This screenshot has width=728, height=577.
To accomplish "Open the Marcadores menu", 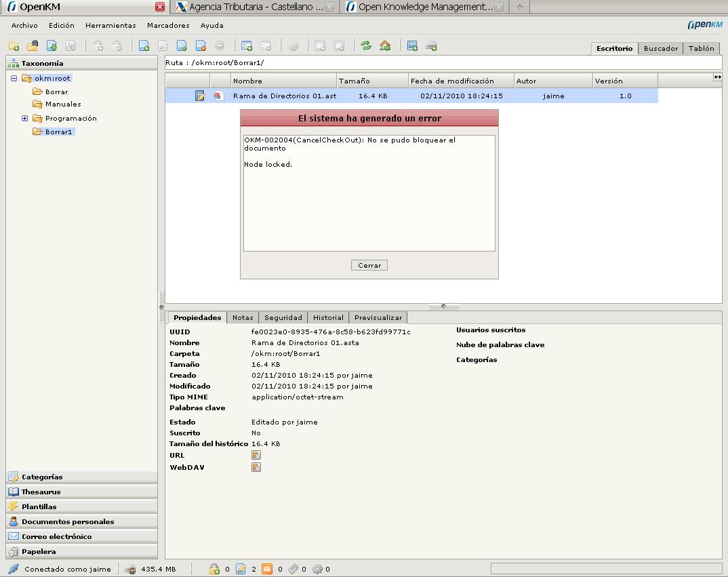I will click(x=168, y=26).
